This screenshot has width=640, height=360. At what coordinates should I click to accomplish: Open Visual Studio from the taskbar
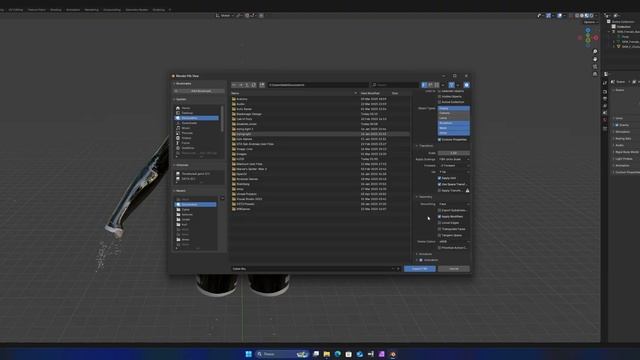pyautogui.click(x=382, y=354)
